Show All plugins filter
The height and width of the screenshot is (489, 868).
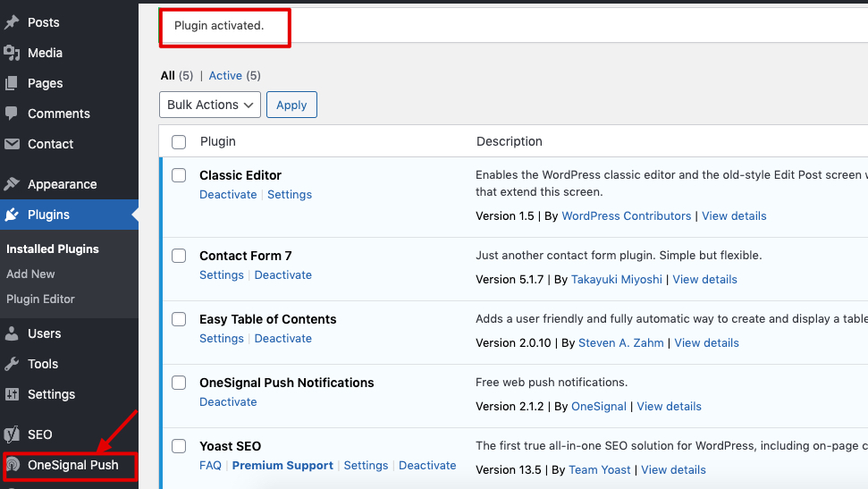(x=168, y=75)
